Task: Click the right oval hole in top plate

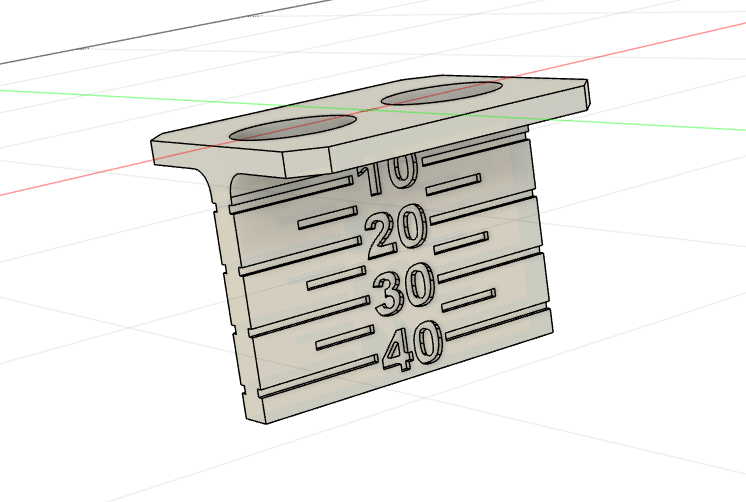Action: coord(442,93)
